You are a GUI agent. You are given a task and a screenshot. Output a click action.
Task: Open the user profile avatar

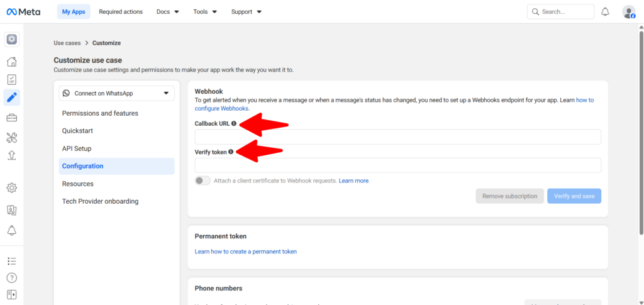point(628,12)
